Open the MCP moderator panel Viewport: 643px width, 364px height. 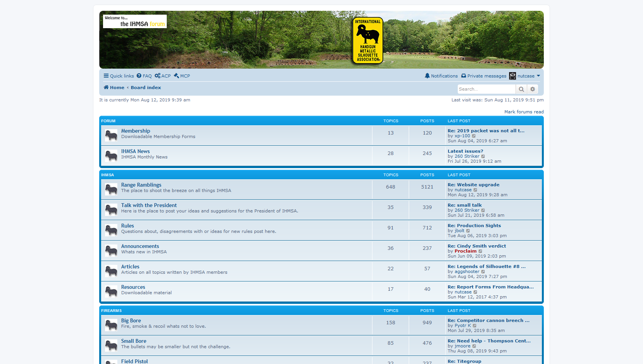tap(182, 76)
